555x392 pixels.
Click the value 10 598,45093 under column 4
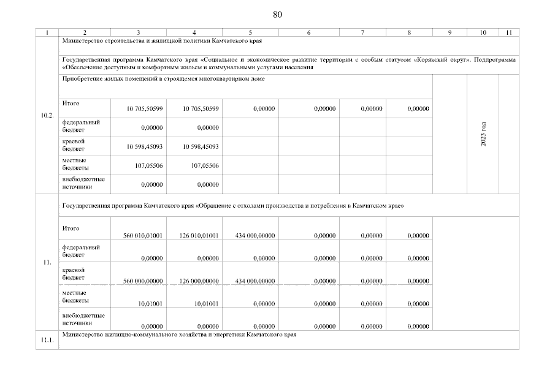point(201,146)
